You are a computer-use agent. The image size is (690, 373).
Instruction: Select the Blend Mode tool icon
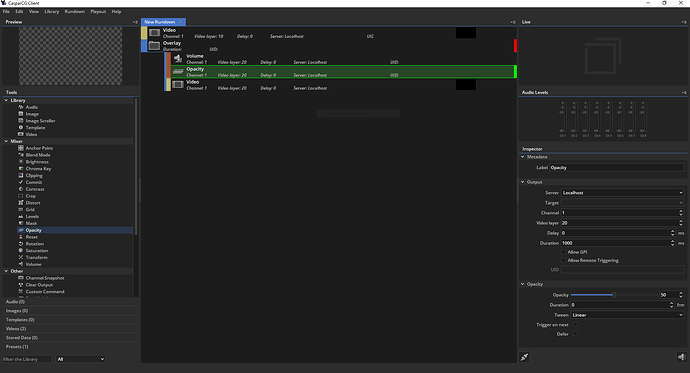(21, 155)
